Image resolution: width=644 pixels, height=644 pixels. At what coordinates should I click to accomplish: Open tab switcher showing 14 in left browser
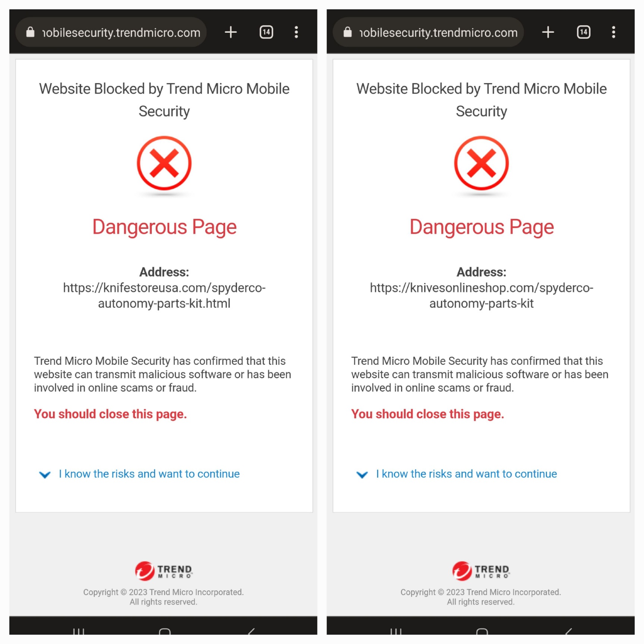click(x=266, y=32)
